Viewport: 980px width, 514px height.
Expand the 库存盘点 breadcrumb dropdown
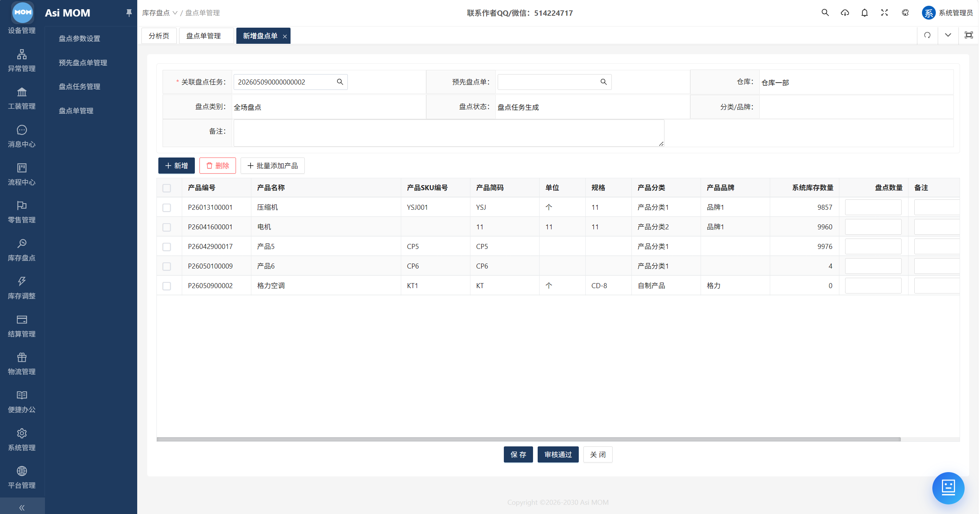(x=160, y=13)
